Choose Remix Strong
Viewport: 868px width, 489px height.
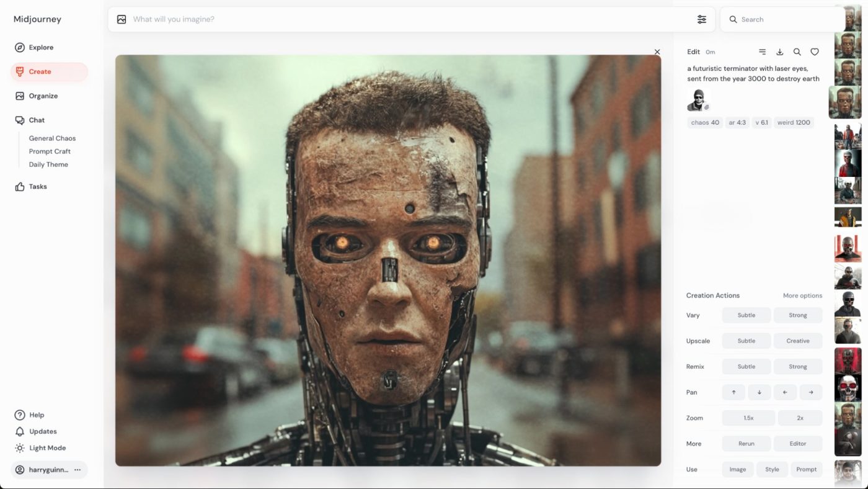coord(798,367)
